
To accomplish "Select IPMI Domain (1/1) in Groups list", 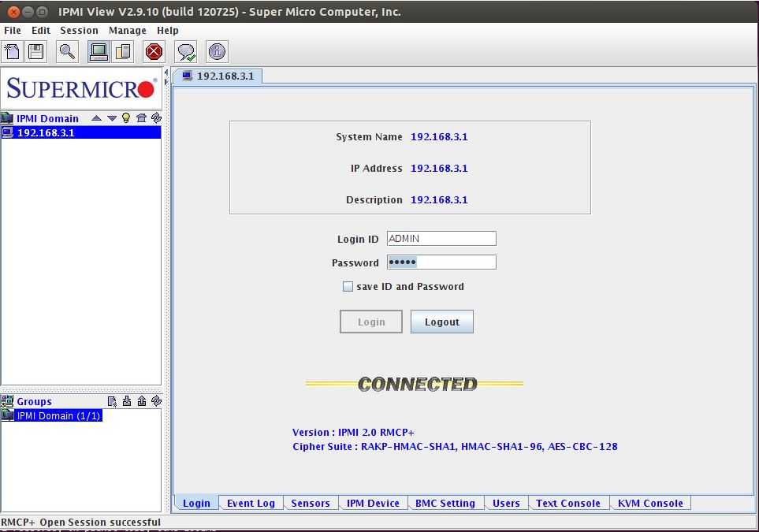I will point(52,416).
